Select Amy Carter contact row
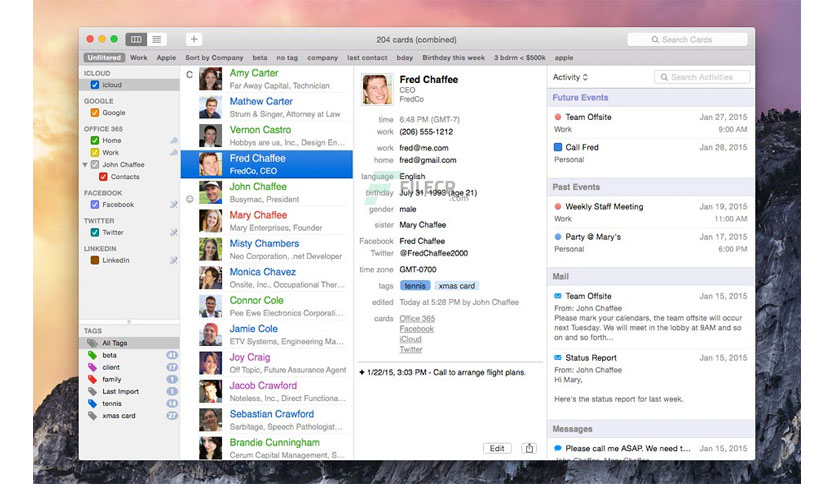 [267, 79]
